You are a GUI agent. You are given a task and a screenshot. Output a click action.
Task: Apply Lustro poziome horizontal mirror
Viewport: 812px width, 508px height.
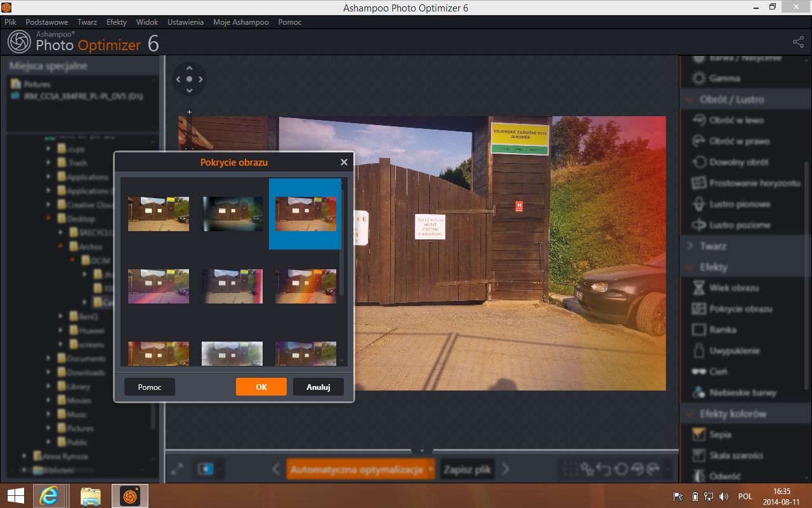pos(731,225)
